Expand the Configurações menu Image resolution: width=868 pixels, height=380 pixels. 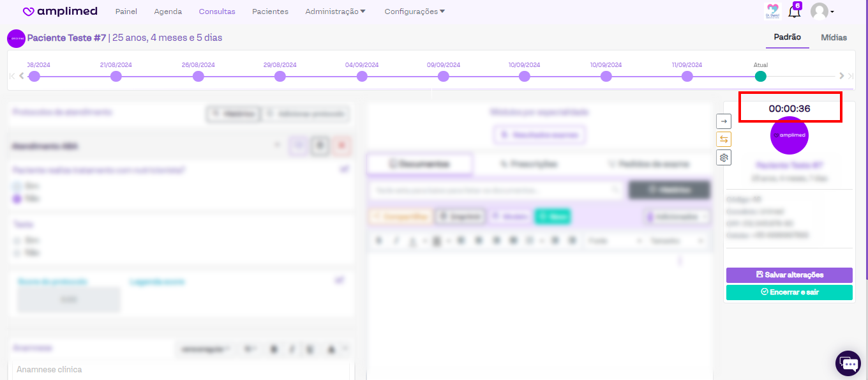tap(414, 11)
